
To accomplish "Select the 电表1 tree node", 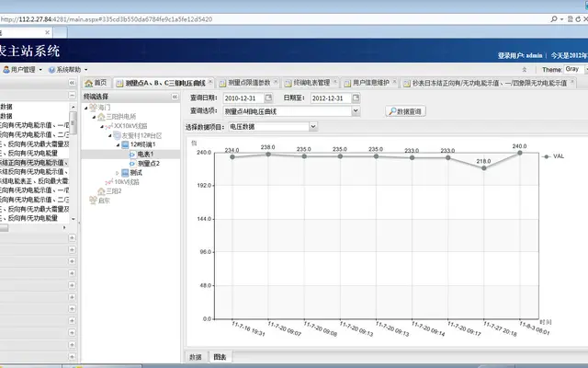I will click(x=145, y=154).
